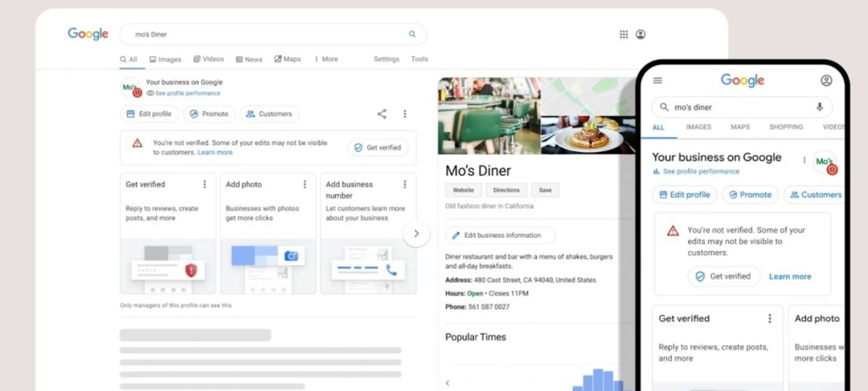Tap See profile performance on the phone
868x391 pixels.
coord(696,171)
